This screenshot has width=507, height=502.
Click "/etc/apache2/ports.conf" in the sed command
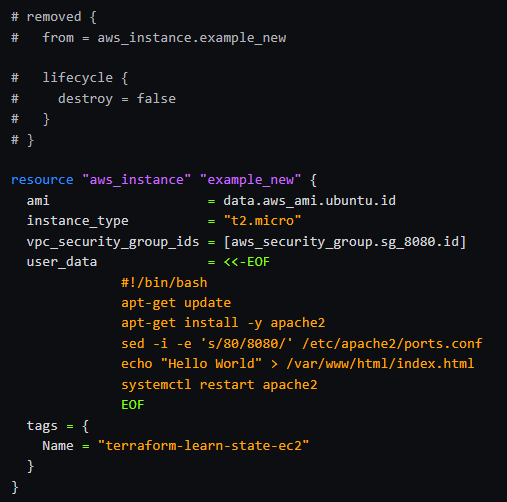[x=392, y=344]
